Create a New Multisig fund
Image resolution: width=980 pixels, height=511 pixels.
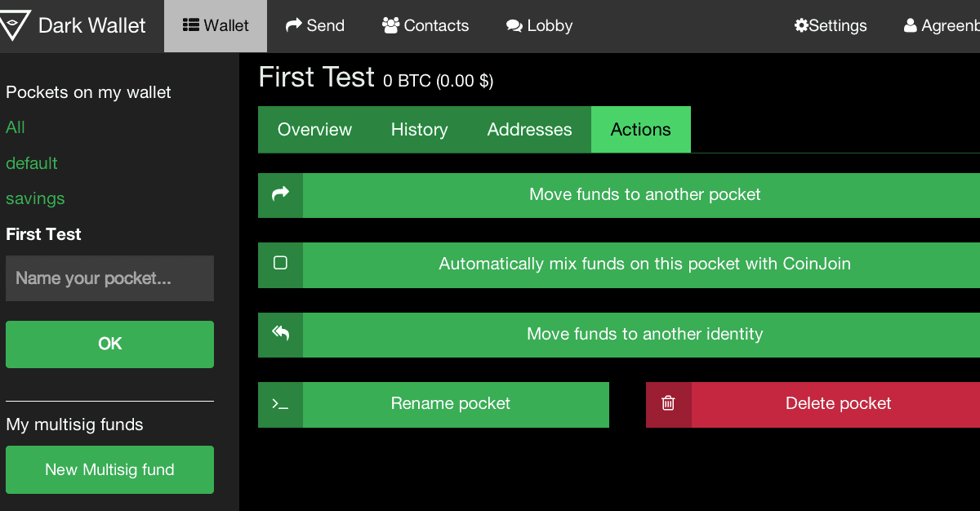tap(109, 469)
